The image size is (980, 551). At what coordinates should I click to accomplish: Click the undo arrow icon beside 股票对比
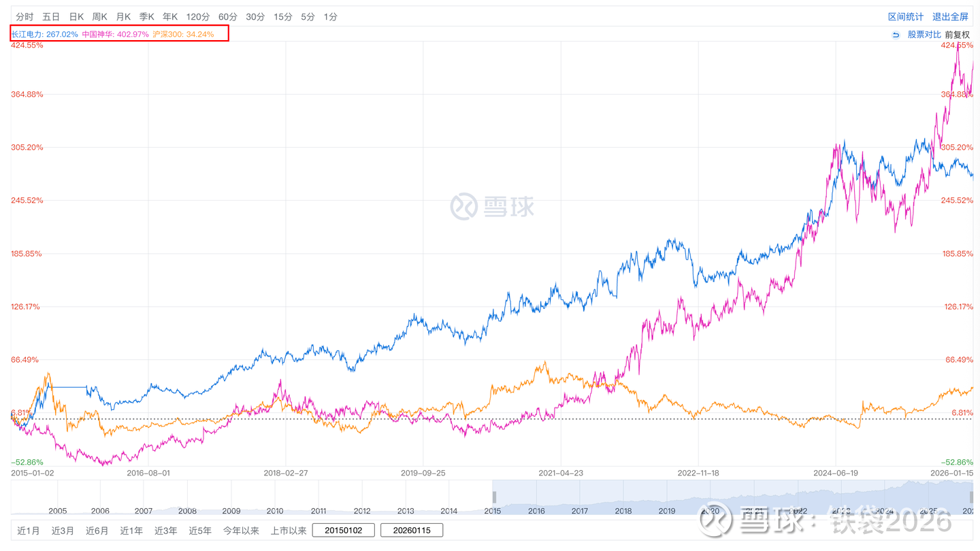[x=896, y=35]
